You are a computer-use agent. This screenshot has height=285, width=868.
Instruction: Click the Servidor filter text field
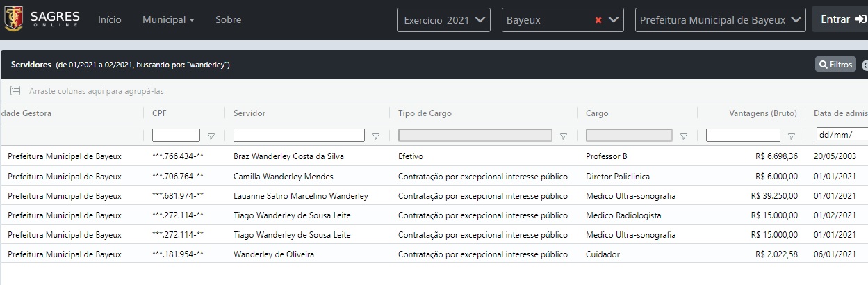coord(299,136)
